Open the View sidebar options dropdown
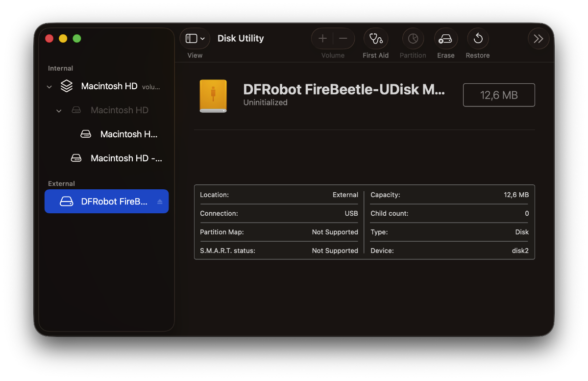 coord(195,39)
